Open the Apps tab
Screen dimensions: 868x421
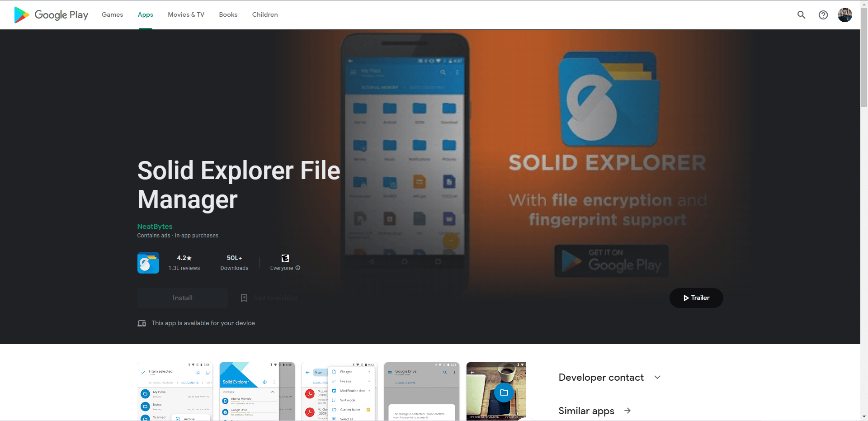point(145,15)
